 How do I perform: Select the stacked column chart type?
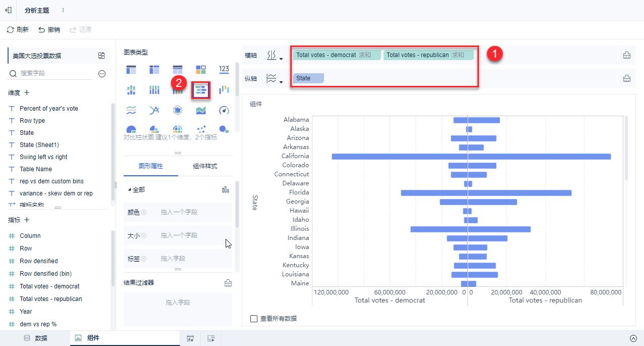(x=154, y=90)
